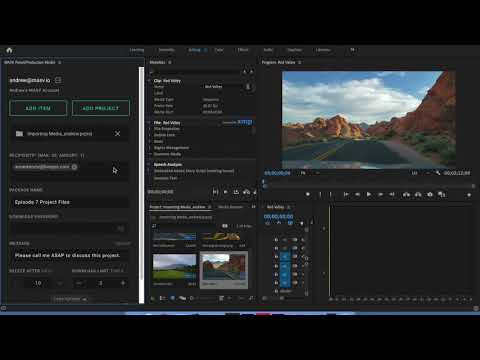This screenshot has height=360, width=480.
Task: Open Program monitor zoom level dropdown
Action: point(310,173)
